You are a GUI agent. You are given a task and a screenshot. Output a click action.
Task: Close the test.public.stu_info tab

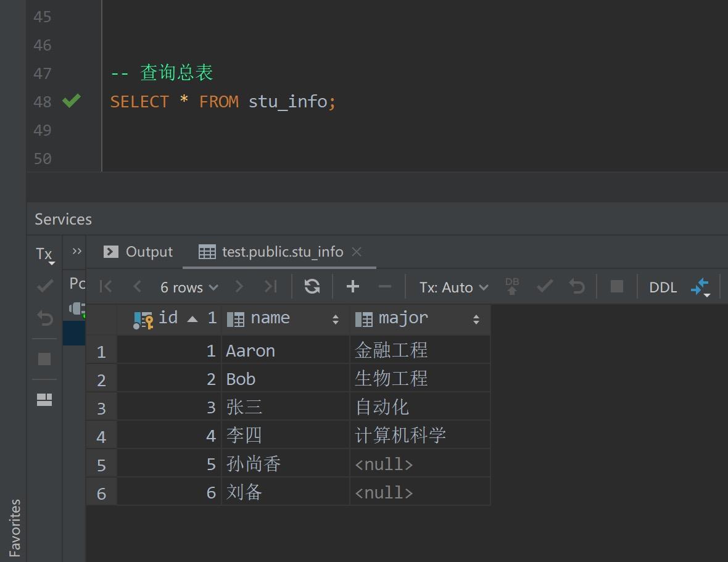pyautogui.click(x=356, y=252)
